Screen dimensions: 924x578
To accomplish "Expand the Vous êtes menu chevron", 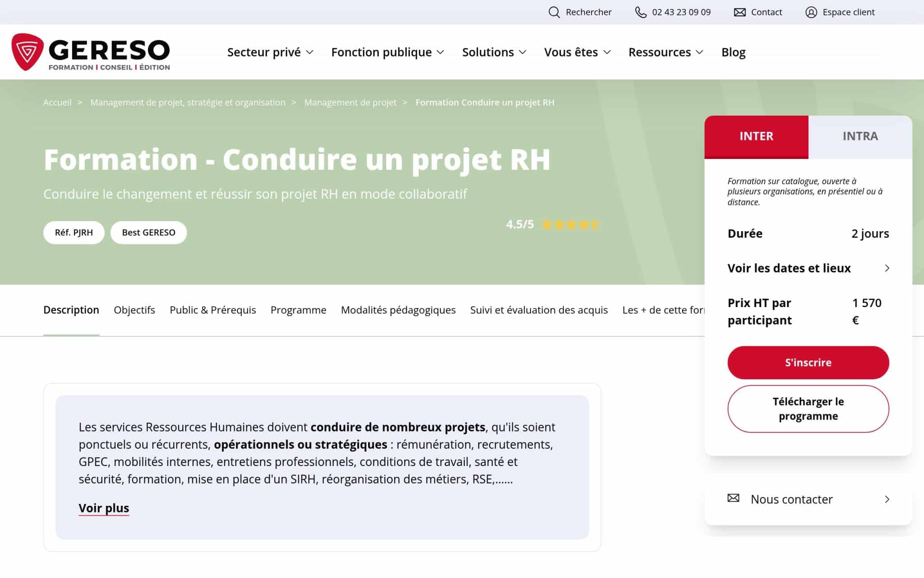I will [x=607, y=52].
